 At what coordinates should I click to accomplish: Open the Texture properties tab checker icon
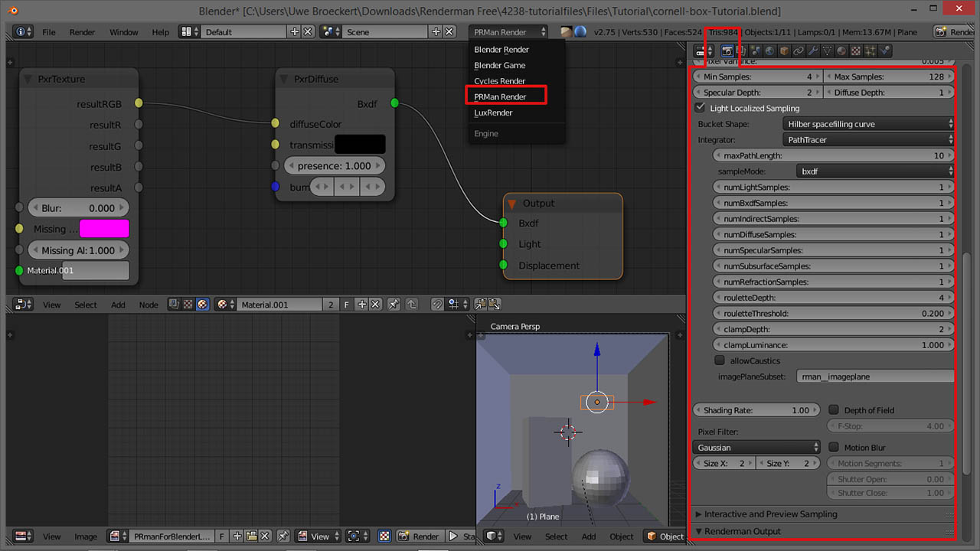coord(856,51)
